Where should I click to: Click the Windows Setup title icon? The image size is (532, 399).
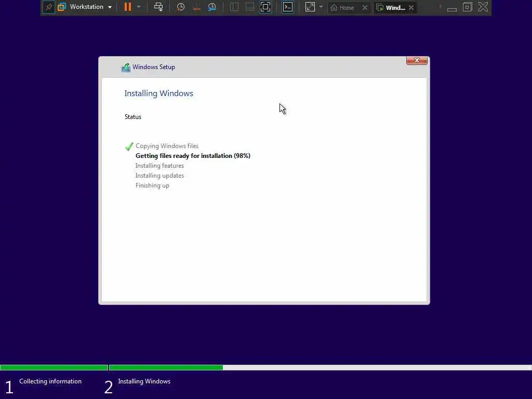coord(126,68)
